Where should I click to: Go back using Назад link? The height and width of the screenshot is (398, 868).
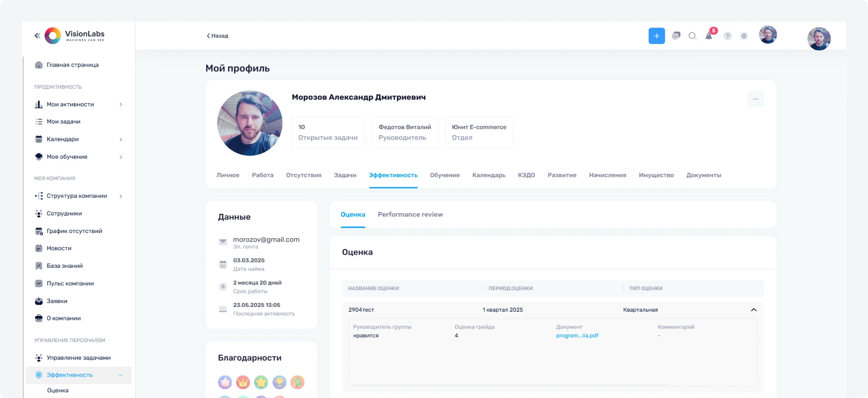217,36
